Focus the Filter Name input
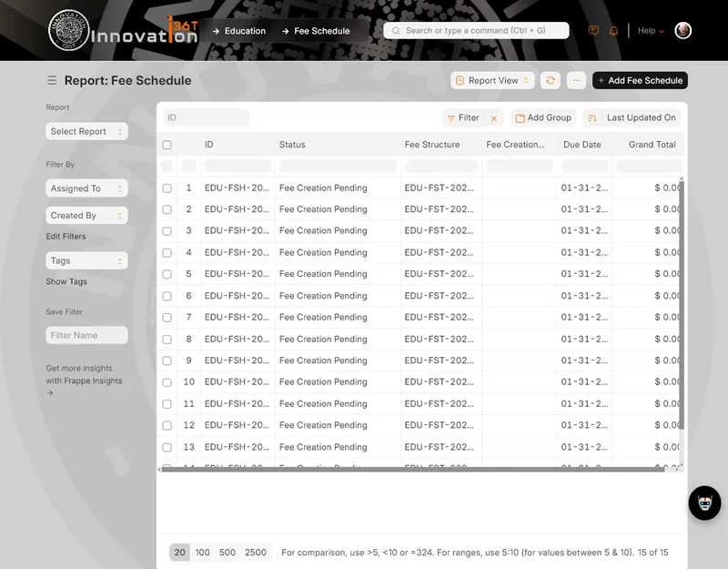 86,335
